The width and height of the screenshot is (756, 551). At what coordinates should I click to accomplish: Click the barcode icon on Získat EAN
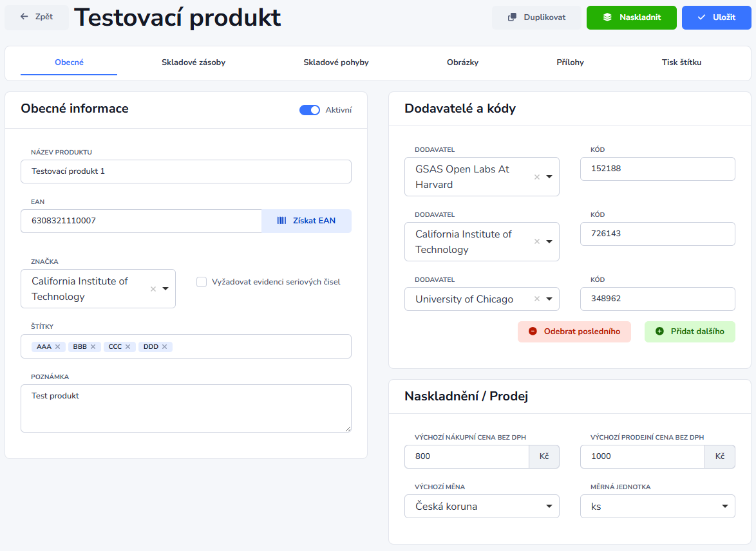(281, 221)
